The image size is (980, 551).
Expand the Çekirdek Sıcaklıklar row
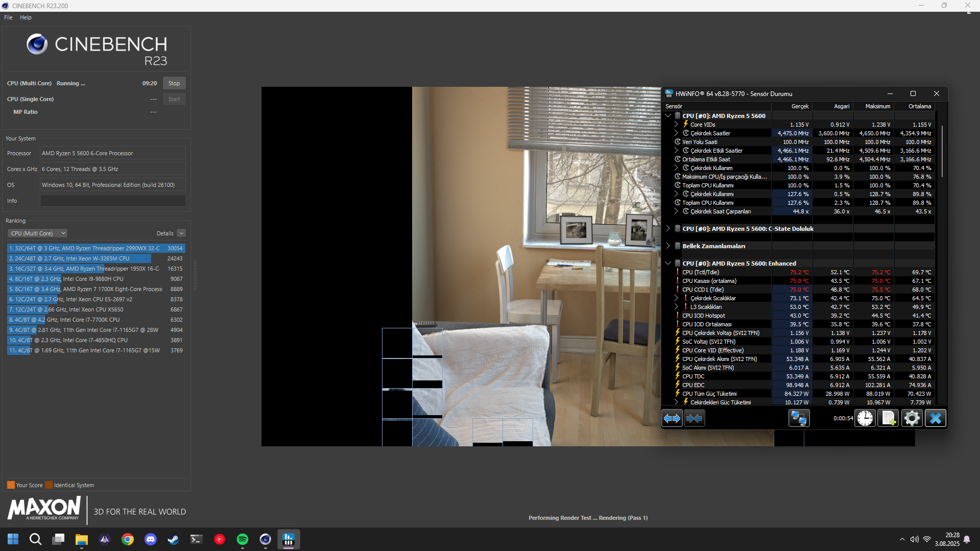tap(676, 298)
